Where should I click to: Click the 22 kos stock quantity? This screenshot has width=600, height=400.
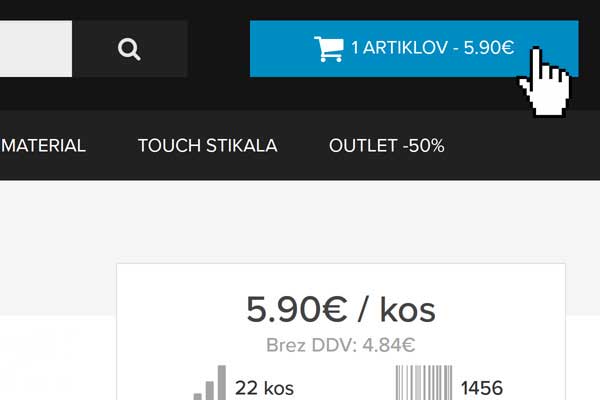(264, 388)
